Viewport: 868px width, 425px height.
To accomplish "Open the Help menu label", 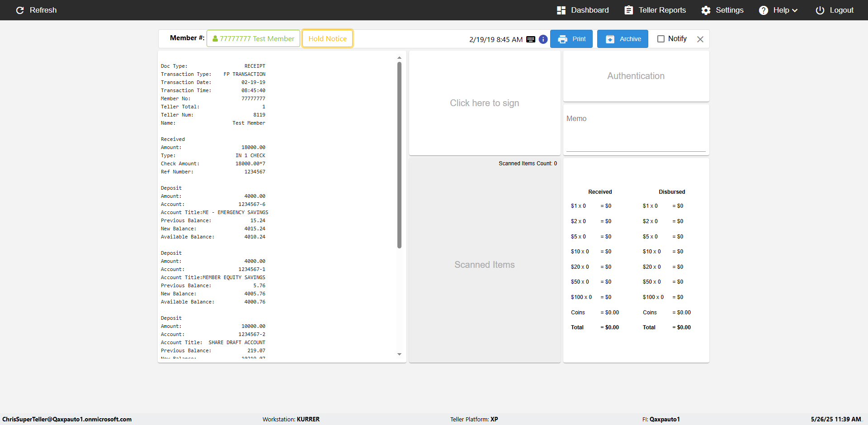I will pos(781,10).
